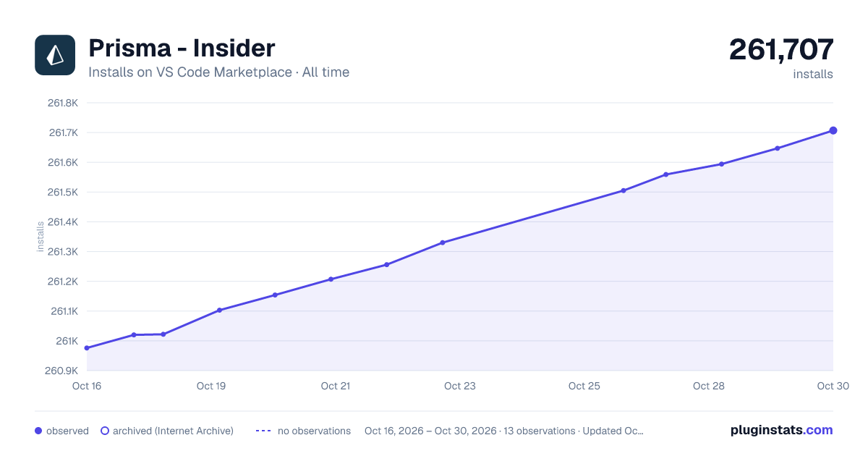
Task: Open the pluginstats.com link
Action: point(782,430)
